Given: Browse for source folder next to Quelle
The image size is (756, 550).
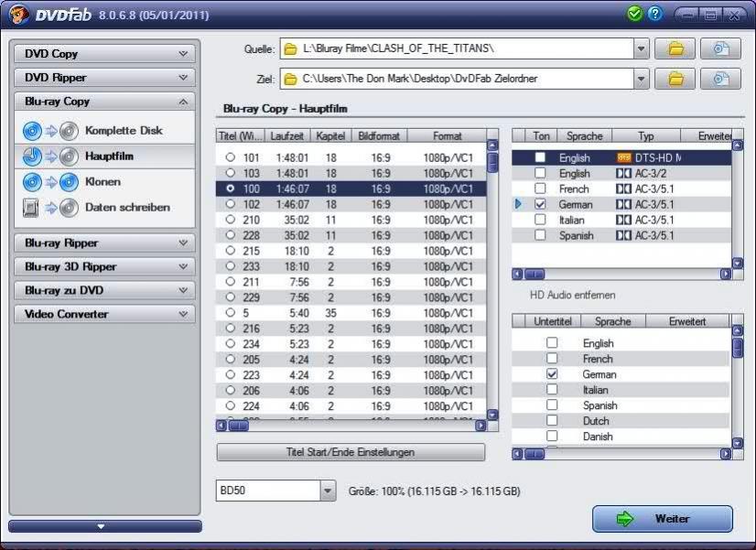Looking at the screenshot, I should tap(675, 49).
